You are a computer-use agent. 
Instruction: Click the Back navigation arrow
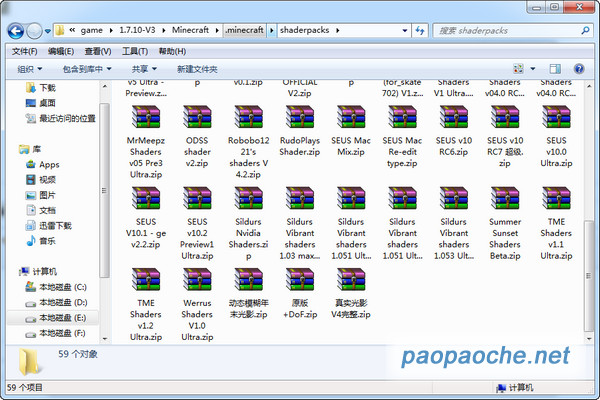pyautogui.click(x=16, y=31)
